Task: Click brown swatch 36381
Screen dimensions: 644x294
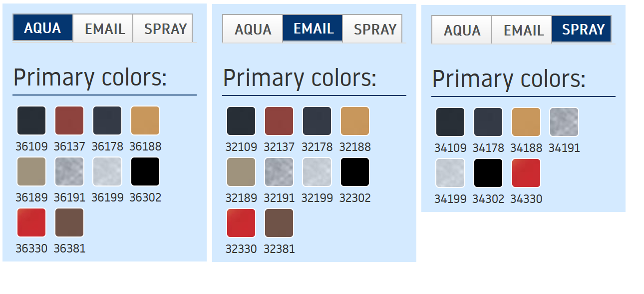Action: [69, 222]
